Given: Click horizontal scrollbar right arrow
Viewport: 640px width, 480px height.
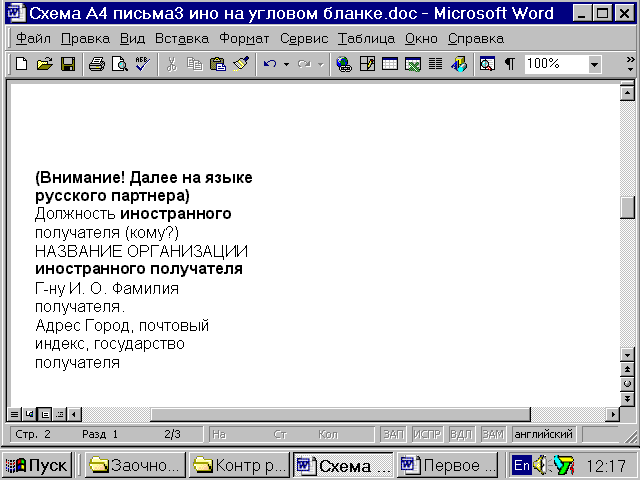Looking at the screenshot, I should point(612,415).
